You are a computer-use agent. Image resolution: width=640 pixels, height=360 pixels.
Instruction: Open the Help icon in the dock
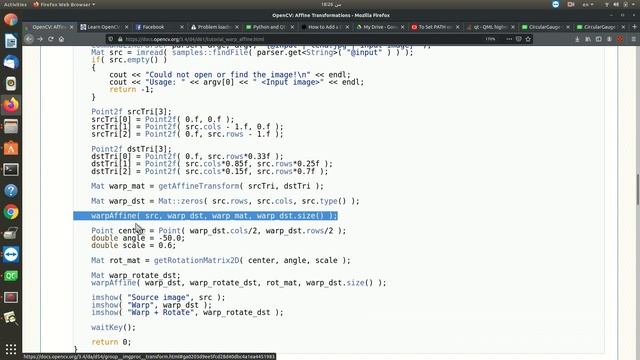[x=11, y=191]
